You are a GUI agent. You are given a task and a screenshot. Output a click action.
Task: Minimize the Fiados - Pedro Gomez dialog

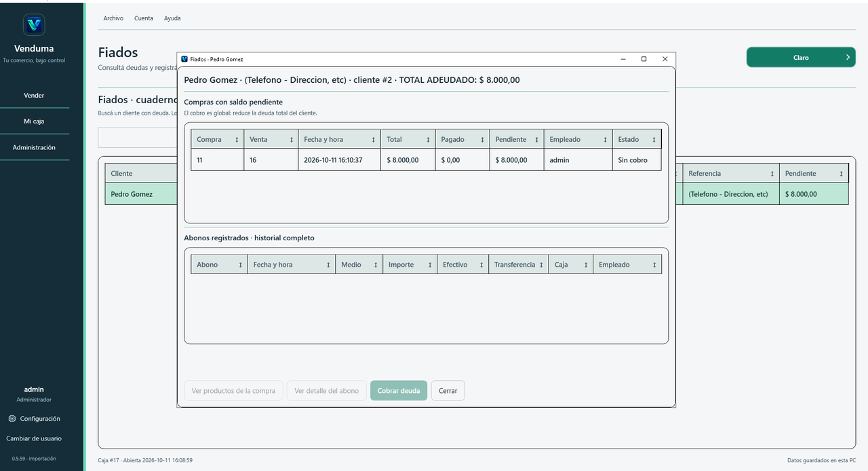(x=623, y=59)
